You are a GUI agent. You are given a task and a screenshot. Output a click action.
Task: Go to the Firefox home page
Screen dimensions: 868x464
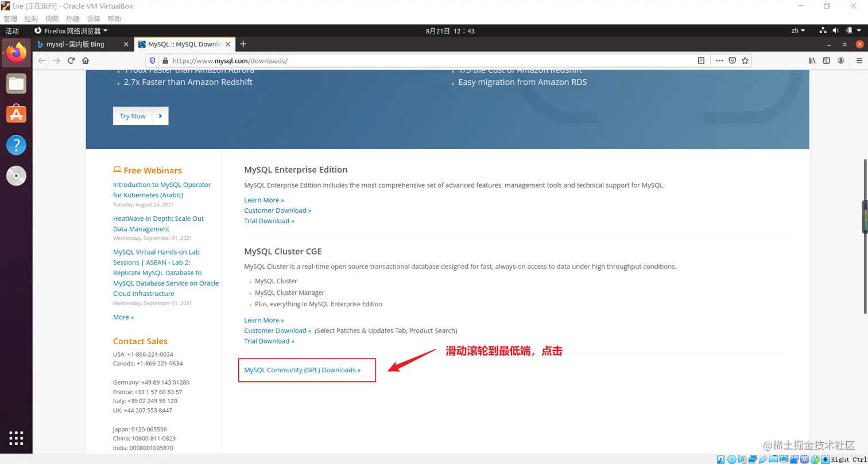(x=86, y=60)
